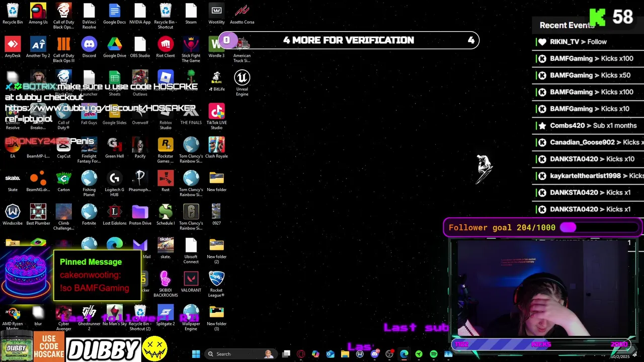This screenshot has width=644, height=362.
Task: Launch VALORANT from the desktop
Action: tap(191, 282)
